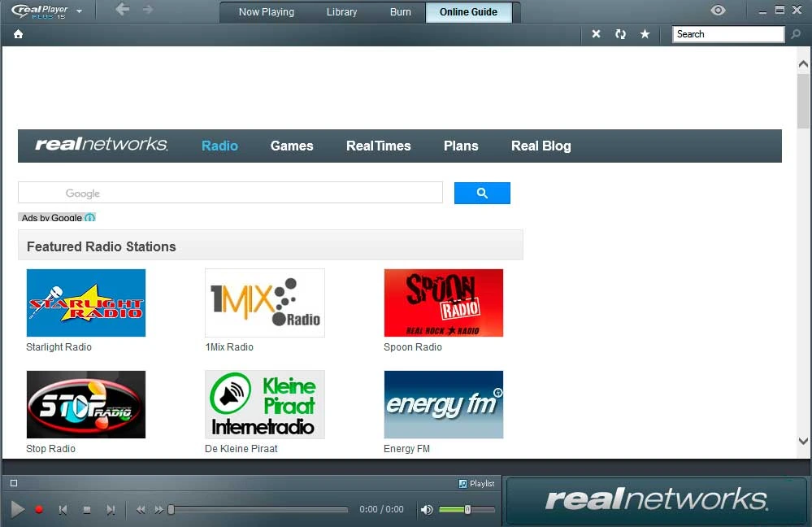Open the Kleine Piraat Internetradio logo

(x=265, y=404)
